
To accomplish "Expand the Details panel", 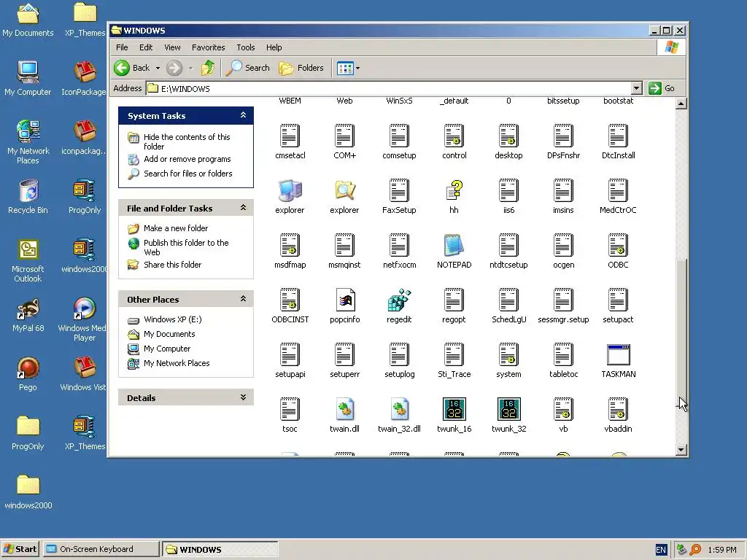I will click(243, 397).
